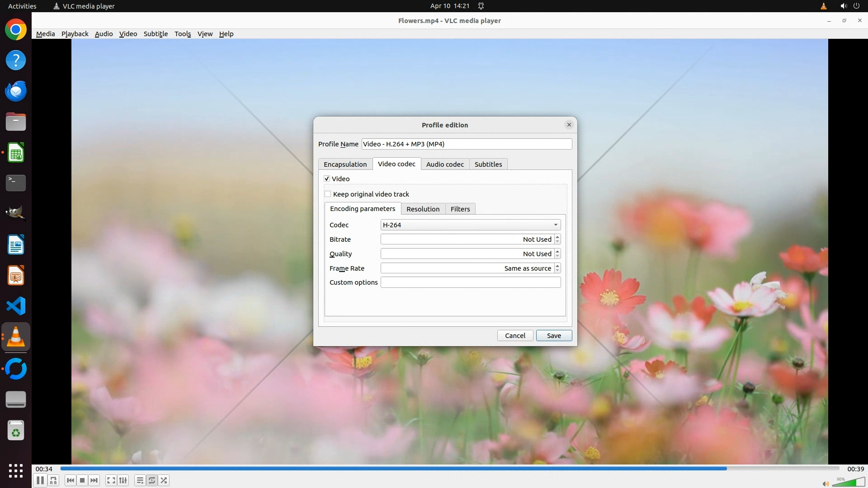Cancel the Profile edition dialog
Image resolution: width=868 pixels, height=488 pixels.
(x=515, y=336)
